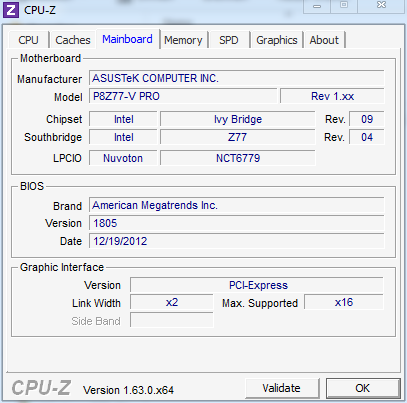
Task: Switch to the CPU tab
Action: (x=28, y=40)
